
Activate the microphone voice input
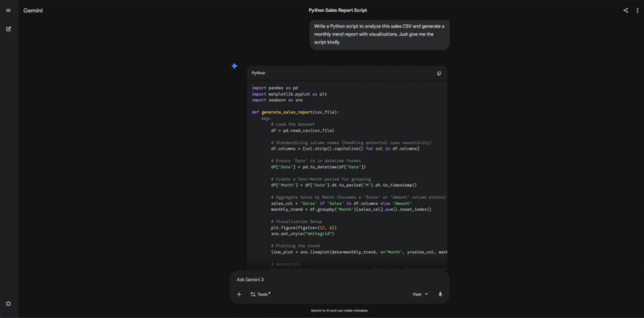440,294
